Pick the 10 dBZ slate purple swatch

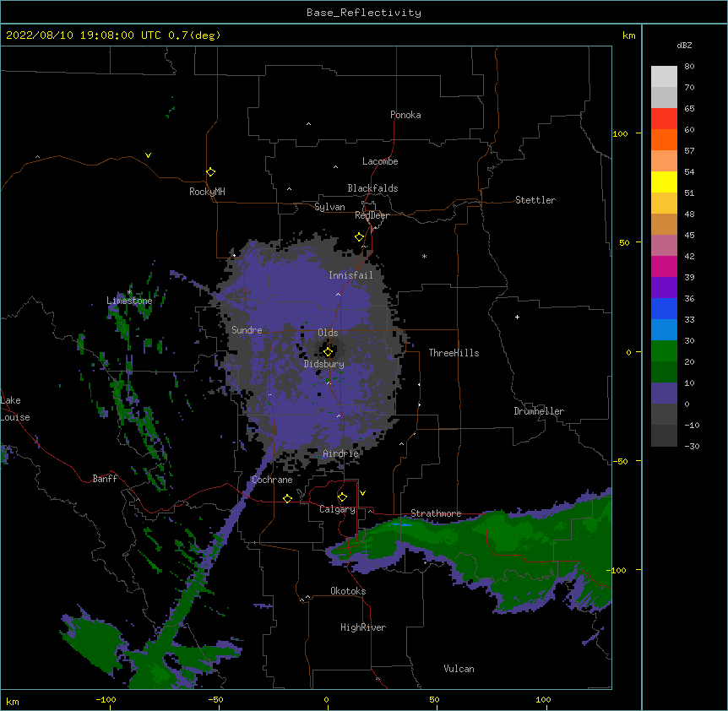[x=664, y=393]
